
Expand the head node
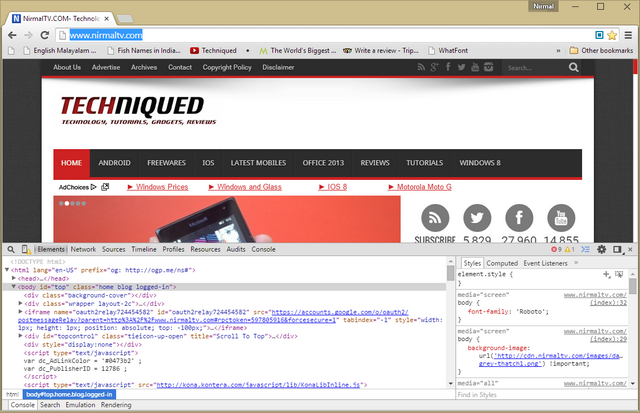[14, 278]
